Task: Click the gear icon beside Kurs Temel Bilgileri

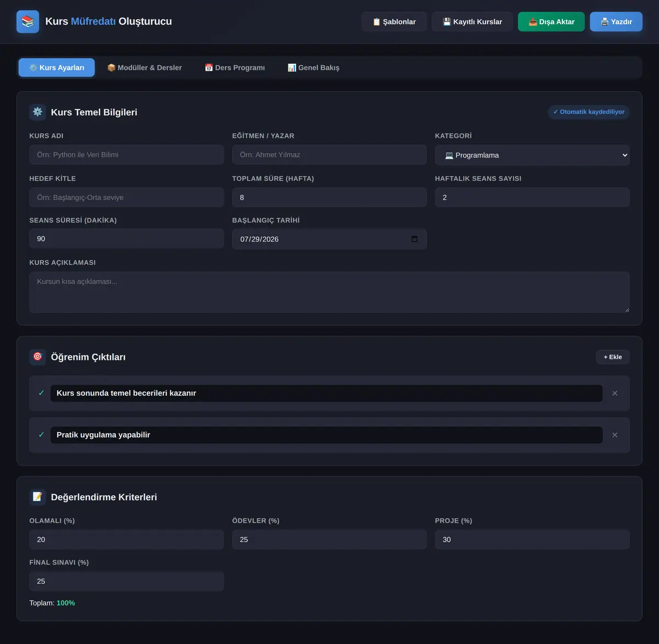Action: pyautogui.click(x=37, y=112)
